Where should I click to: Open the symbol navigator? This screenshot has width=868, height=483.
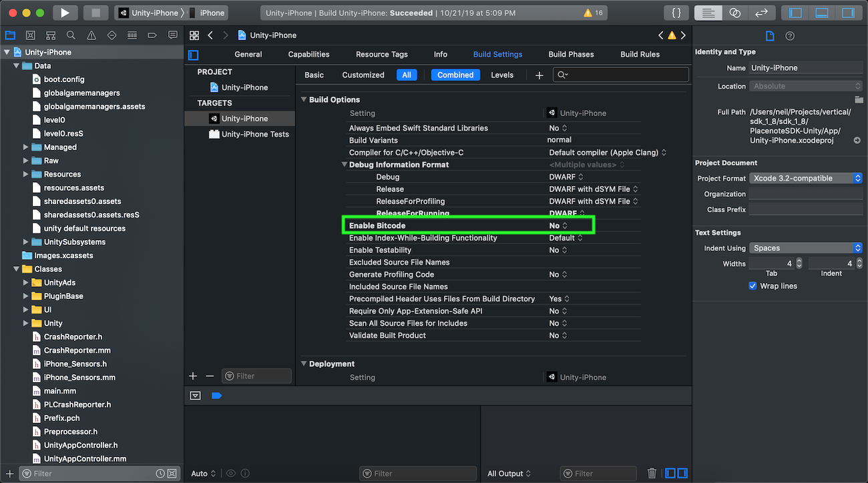pos(51,35)
